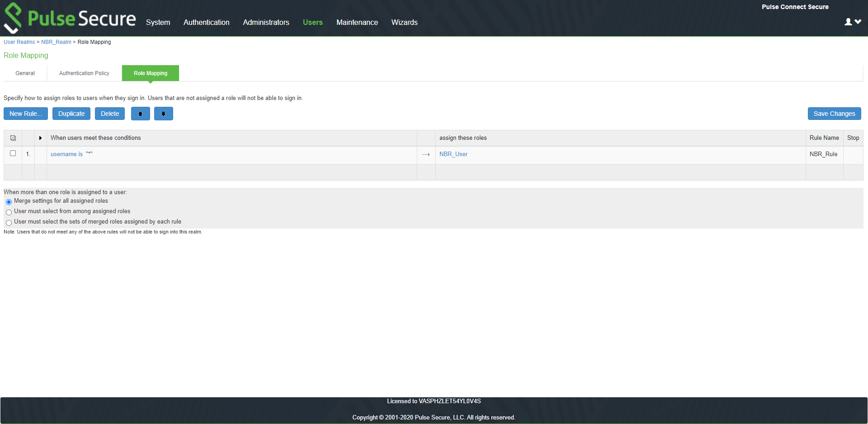Click the Duplicate button
868x424 pixels.
(71, 114)
